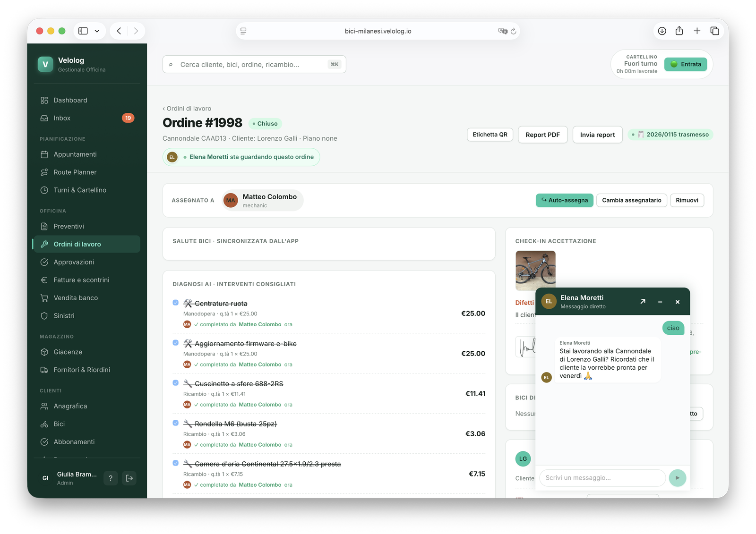
Task: Click the Anagrafica people icon
Action: point(44,406)
